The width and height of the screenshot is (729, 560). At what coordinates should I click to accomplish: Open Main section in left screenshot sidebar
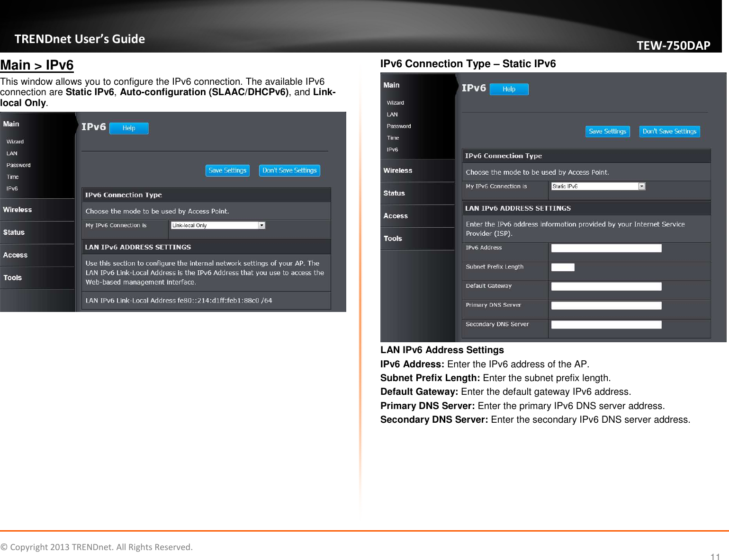11,124
